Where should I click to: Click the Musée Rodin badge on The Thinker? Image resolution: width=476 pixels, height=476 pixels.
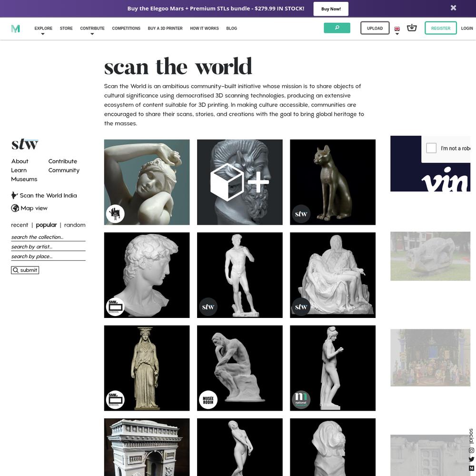pos(208,400)
